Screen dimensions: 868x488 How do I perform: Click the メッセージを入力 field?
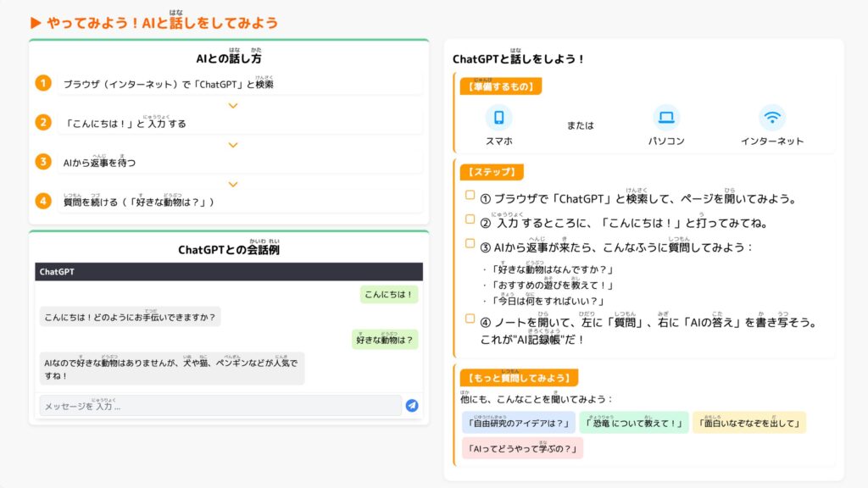tap(220, 406)
